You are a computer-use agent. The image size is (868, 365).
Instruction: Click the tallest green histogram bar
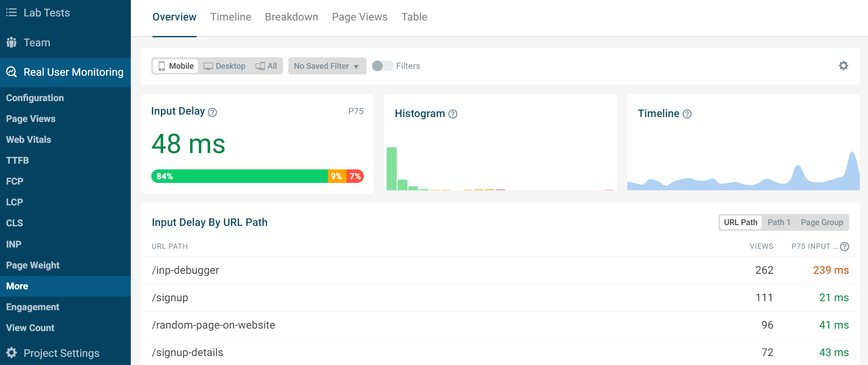pyautogui.click(x=391, y=169)
